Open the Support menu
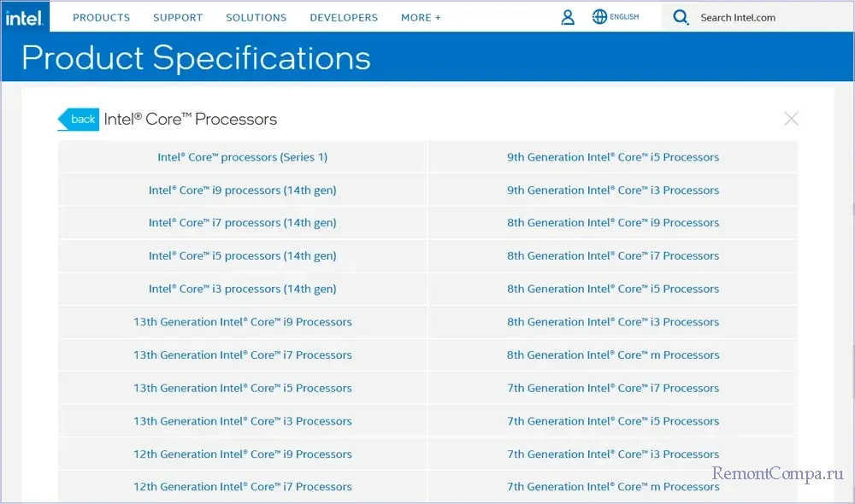Screen dimensions: 855x504 (178, 17)
